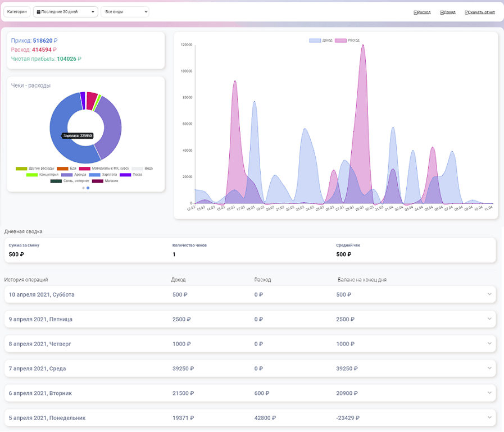
Task: Toggle the Доход series in chart legend
Action: pos(321,40)
